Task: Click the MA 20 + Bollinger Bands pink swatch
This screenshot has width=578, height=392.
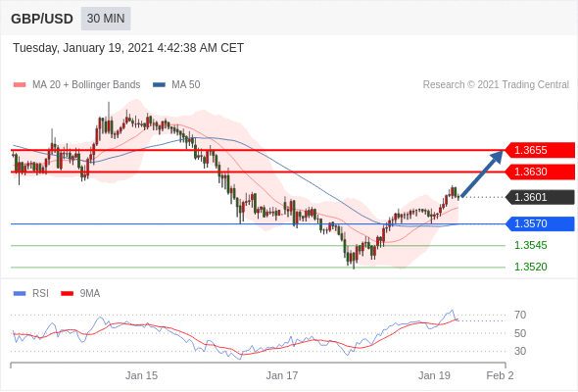Action: [x=20, y=85]
